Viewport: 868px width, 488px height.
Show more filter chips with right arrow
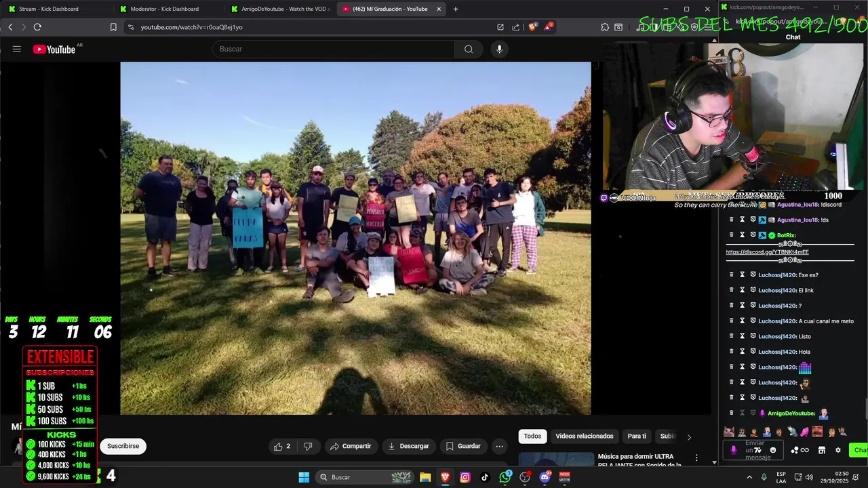[689, 437]
